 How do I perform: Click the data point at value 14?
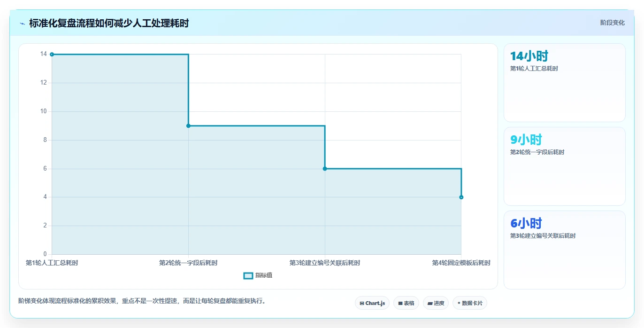click(x=52, y=55)
